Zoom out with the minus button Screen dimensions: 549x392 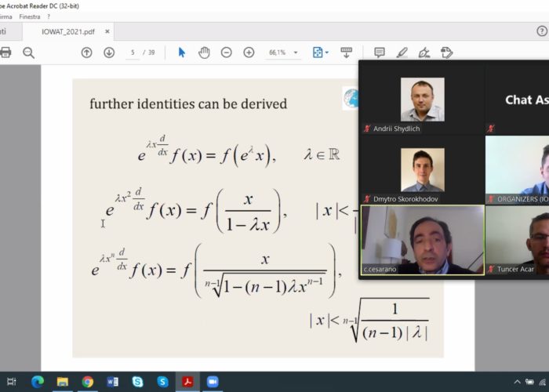pos(227,53)
